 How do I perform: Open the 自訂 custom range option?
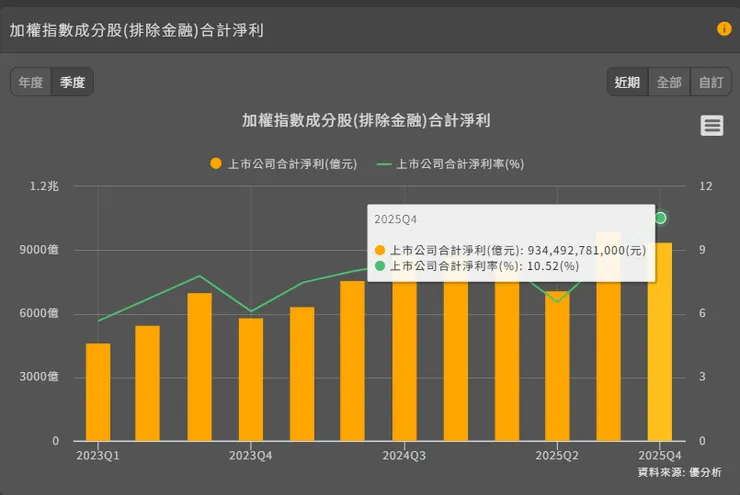(x=711, y=82)
